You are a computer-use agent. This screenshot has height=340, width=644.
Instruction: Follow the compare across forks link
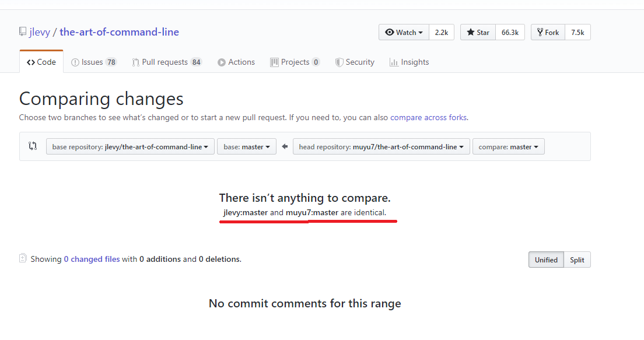pos(428,117)
